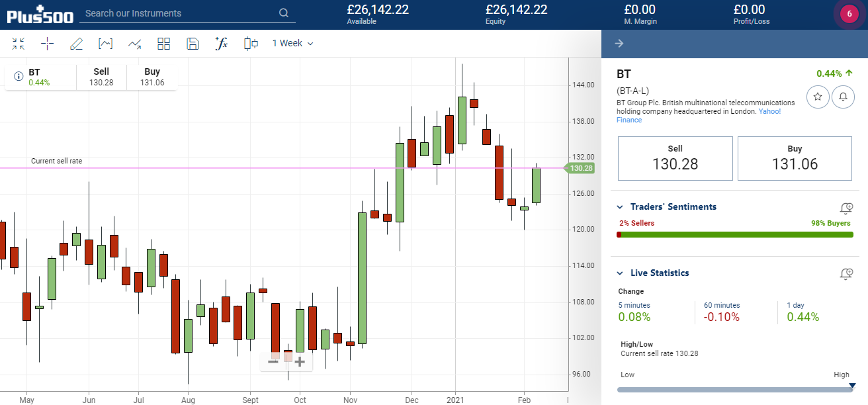Add a Traders' Sentiments alert
Image resolution: width=868 pixels, height=405 pixels.
pyautogui.click(x=846, y=208)
